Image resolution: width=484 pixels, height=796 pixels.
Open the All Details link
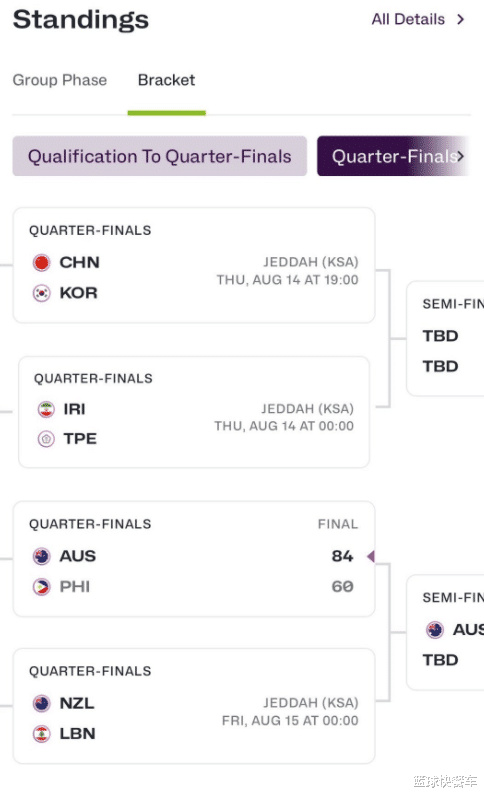click(408, 19)
